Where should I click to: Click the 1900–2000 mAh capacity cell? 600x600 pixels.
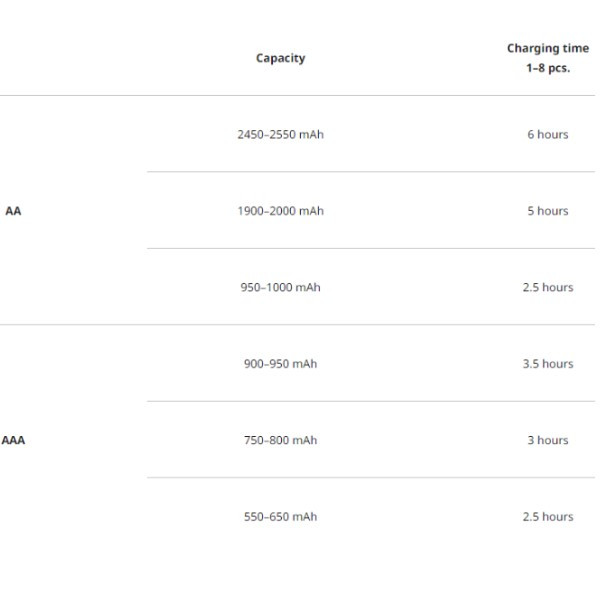(280, 211)
